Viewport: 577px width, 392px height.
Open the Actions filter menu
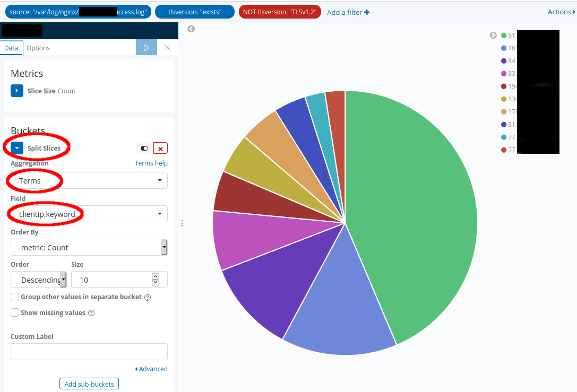click(x=562, y=12)
